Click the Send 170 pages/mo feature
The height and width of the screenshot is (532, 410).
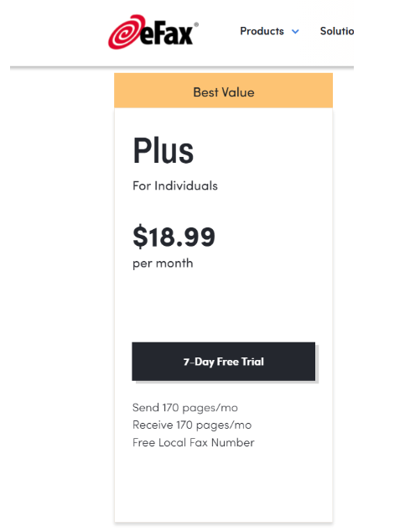185,408
